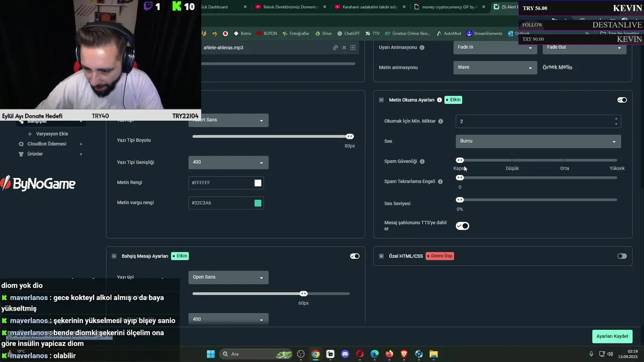Click Ayarları Kaydet button
Viewport: 644px width, 362px height.
612,336
